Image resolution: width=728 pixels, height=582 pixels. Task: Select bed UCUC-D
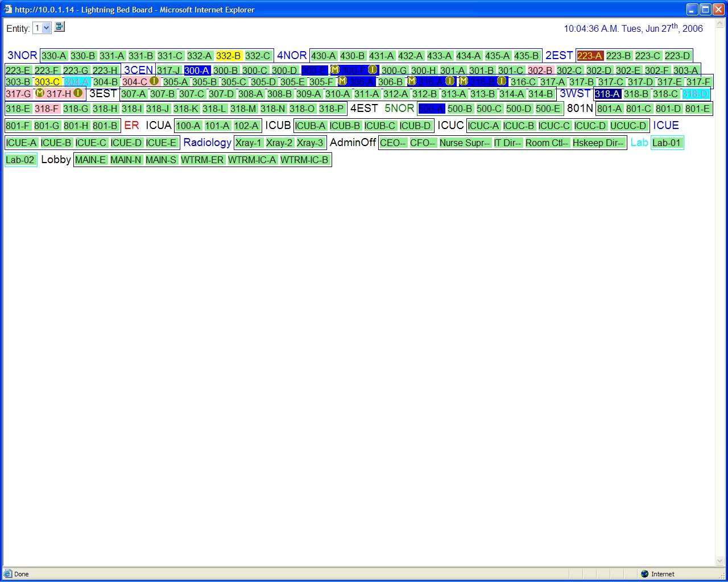628,126
